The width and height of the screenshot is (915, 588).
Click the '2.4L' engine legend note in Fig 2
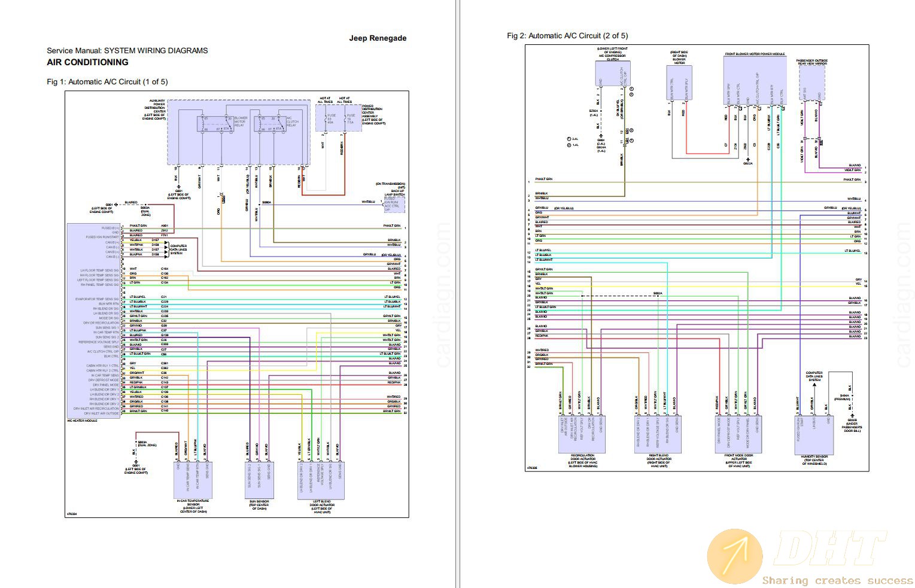point(575,139)
